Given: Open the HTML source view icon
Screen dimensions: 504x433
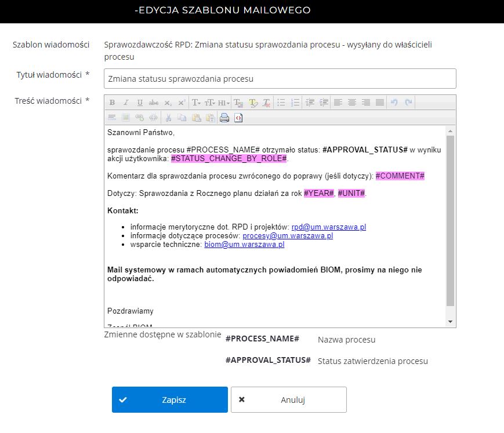Looking at the screenshot, I should (238, 118).
